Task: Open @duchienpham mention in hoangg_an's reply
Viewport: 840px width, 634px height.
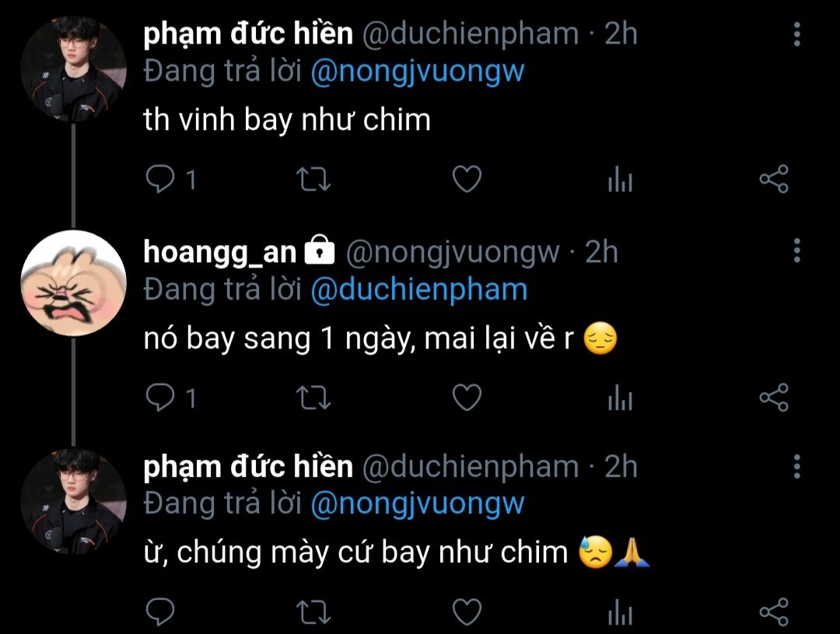Action: [x=419, y=290]
